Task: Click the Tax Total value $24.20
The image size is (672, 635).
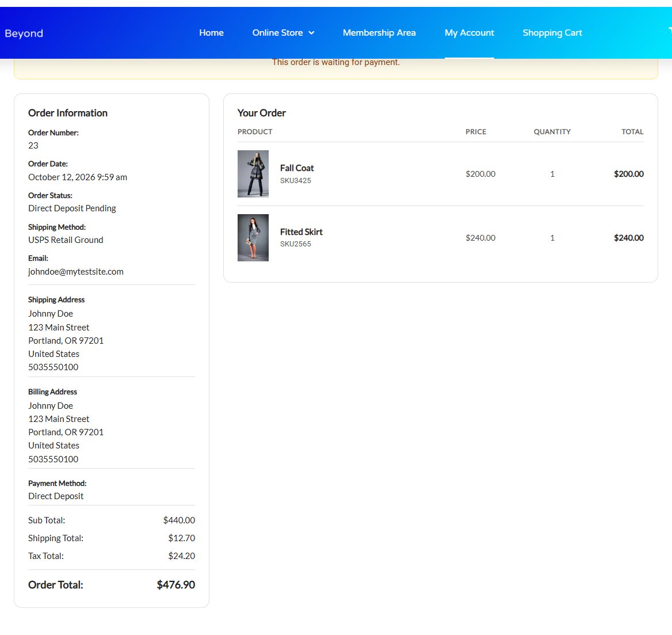Action: pos(182,556)
